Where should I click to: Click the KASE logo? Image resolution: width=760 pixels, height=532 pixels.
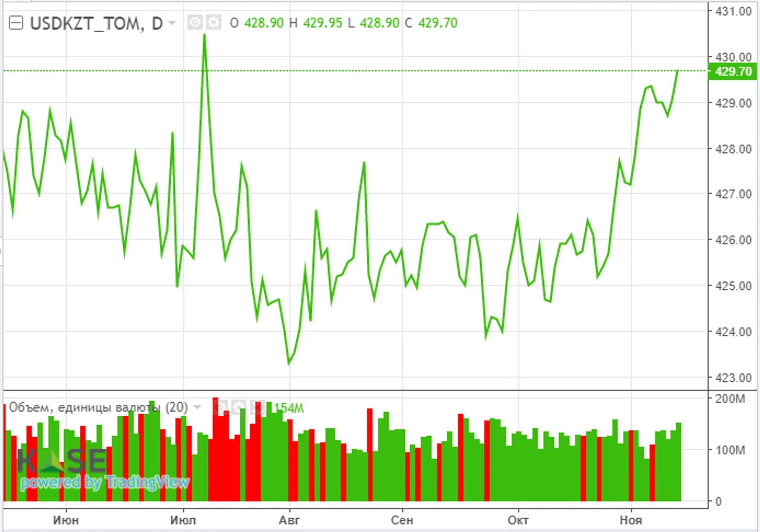pos(61,460)
